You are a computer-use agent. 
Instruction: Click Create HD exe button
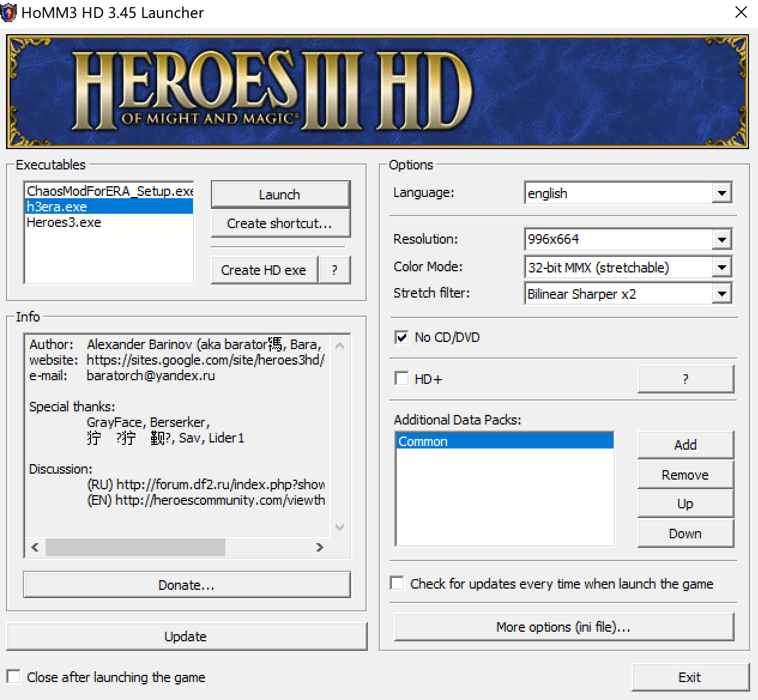pyautogui.click(x=264, y=270)
